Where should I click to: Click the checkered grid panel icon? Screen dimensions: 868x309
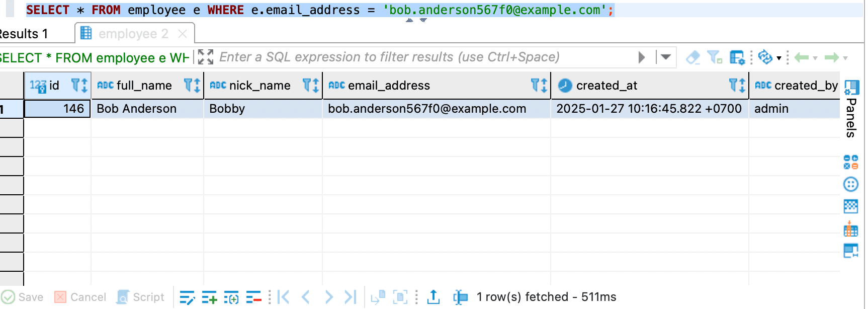pyautogui.click(x=851, y=206)
